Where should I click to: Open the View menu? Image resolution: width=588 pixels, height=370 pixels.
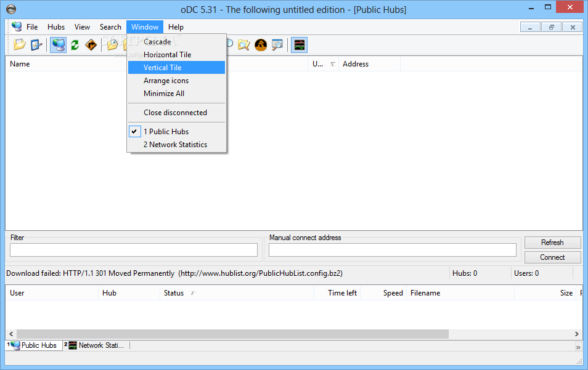tap(82, 27)
